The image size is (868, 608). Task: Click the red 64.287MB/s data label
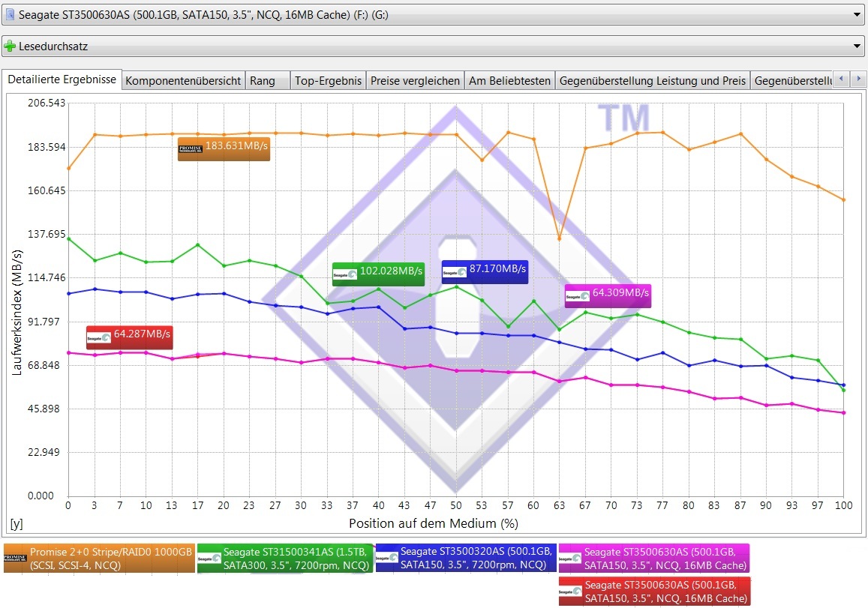point(130,337)
